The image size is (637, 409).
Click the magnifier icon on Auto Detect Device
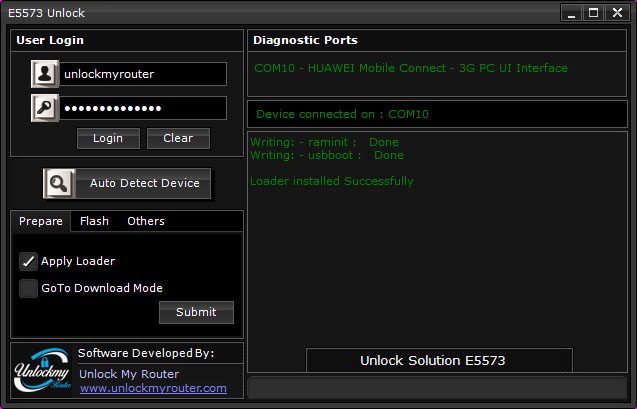(59, 184)
